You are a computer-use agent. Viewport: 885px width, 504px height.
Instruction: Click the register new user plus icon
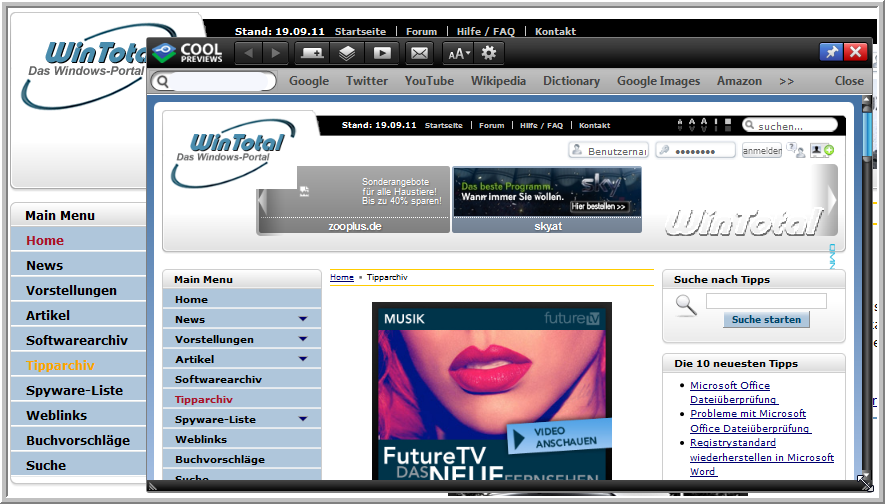[822, 150]
